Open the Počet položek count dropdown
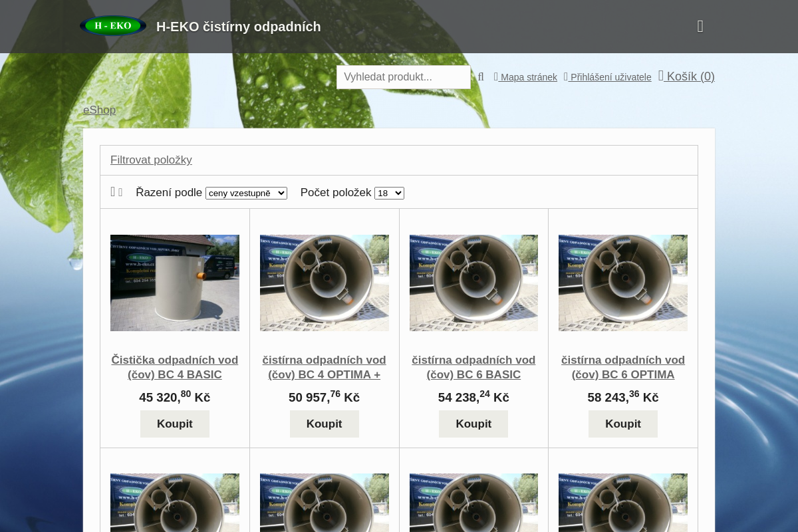The image size is (798, 532). (389, 193)
